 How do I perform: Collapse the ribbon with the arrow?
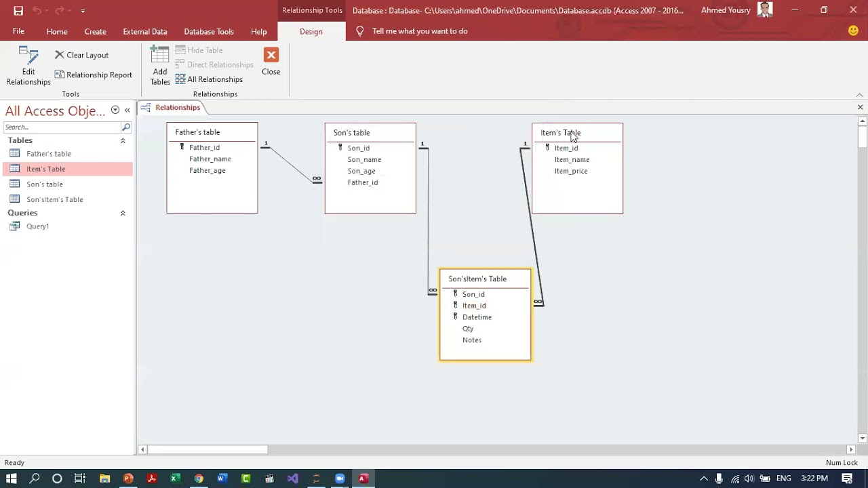point(859,95)
